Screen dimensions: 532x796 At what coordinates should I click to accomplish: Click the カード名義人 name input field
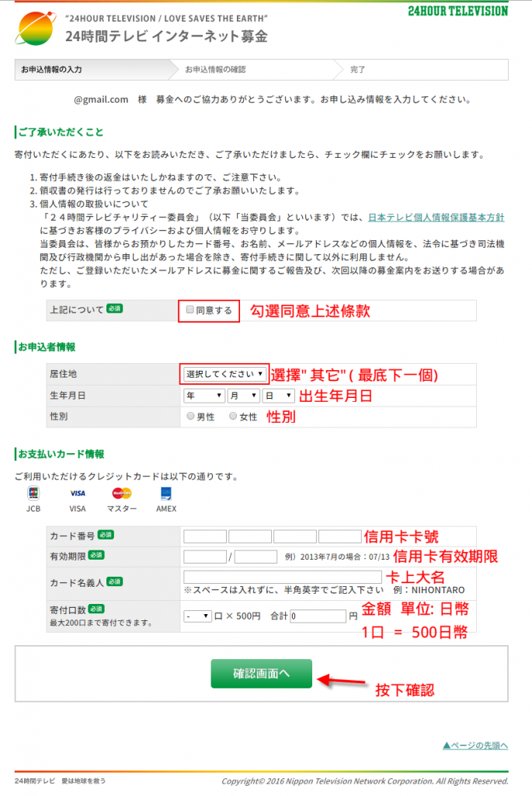point(283,577)
